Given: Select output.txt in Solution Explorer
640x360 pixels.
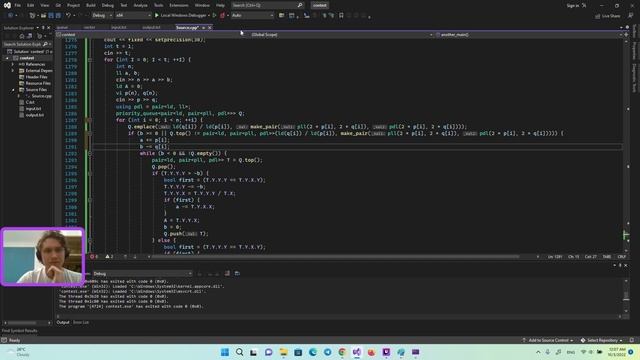Looking at the screenshot, I should tap(34, 115).
